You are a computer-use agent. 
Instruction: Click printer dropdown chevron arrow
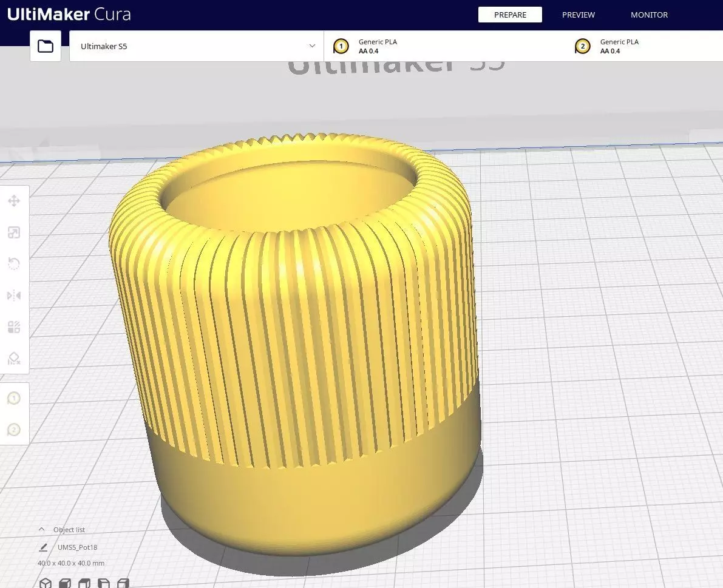[x=312, y=46]
